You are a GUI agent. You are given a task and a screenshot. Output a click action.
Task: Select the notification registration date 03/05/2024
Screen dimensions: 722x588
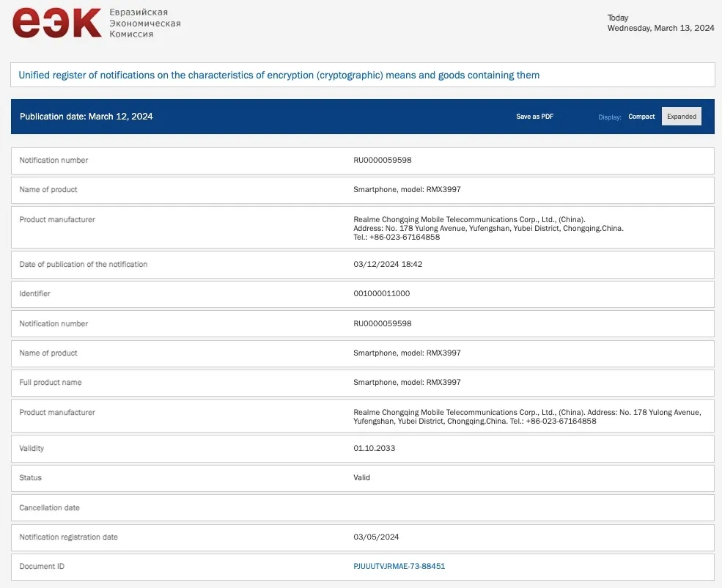376,537
